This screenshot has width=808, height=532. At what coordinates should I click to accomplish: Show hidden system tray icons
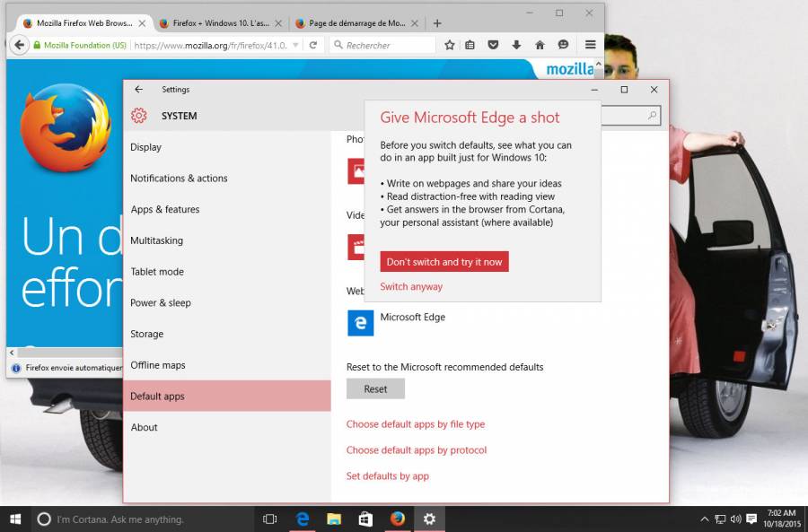704,519
